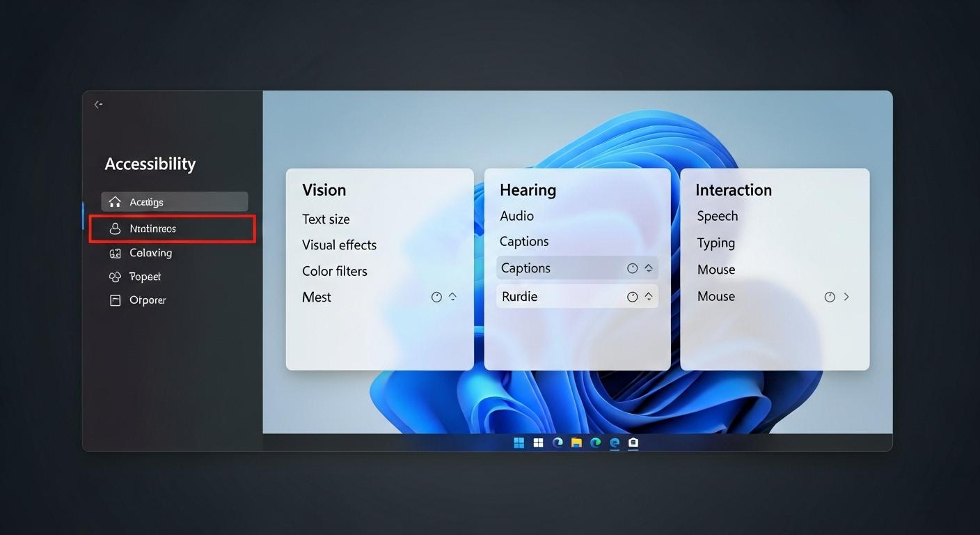Viewport: 980px width, 535px height.
Task: Click the person icon on the highlighted sidebar item
Action: pyautogui.click(x=115, y=228)
